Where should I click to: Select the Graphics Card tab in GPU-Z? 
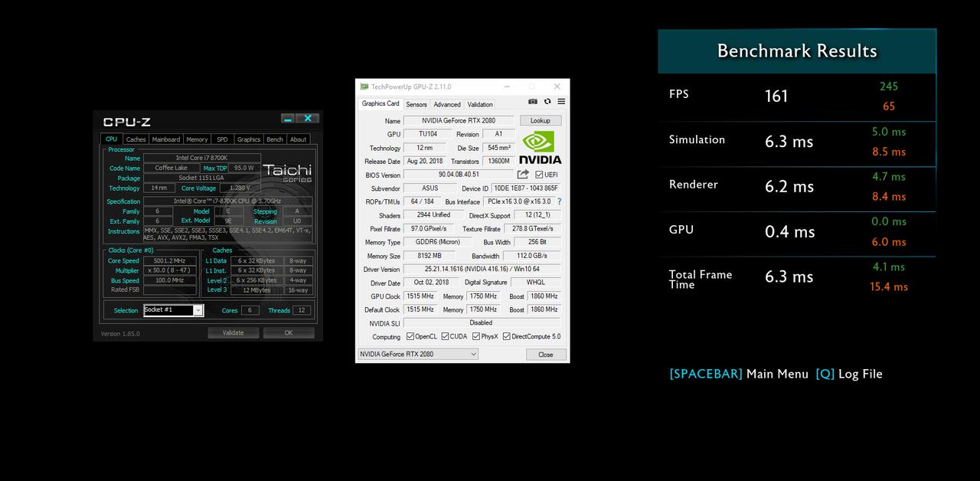tap(381, 103)
